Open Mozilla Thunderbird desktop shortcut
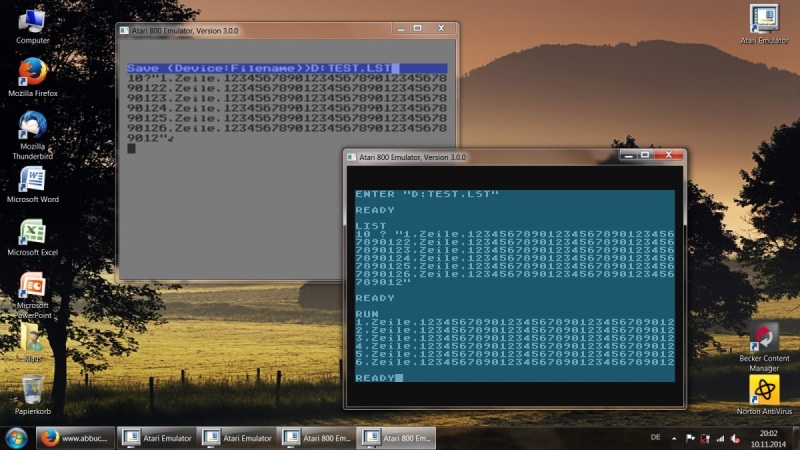The image size is (800, 450). (33, 136)
